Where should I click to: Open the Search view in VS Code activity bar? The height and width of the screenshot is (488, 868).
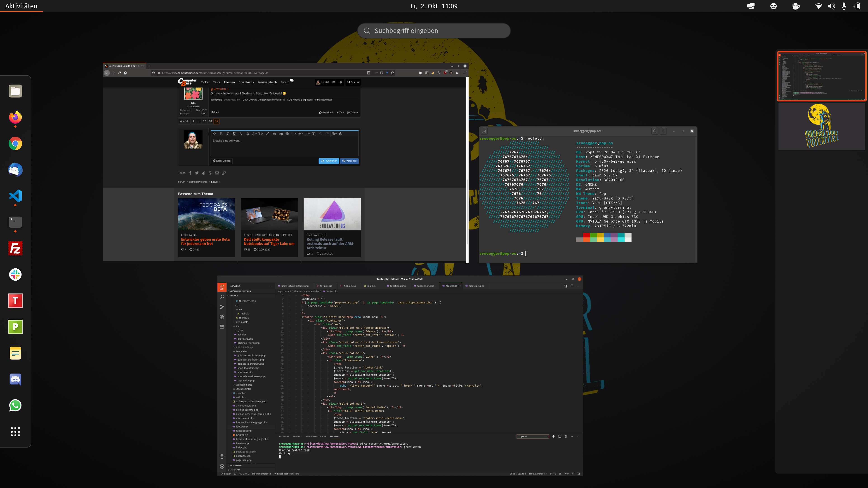(222, 297)
